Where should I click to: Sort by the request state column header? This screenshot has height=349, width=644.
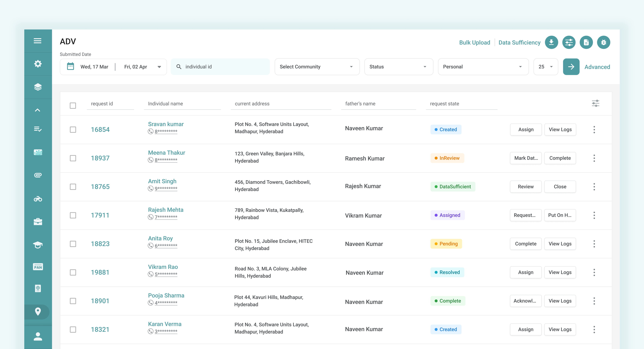(x=444, y=104)
